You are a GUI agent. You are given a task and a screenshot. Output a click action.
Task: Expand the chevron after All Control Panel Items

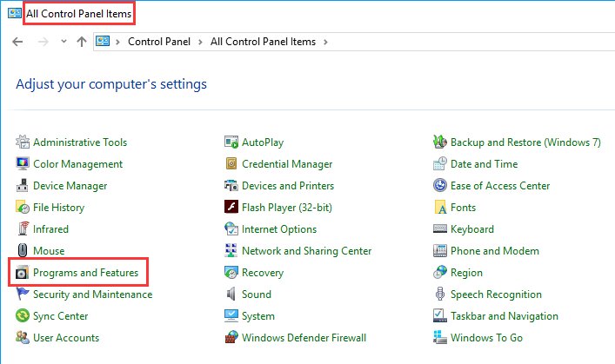(325, 42)
